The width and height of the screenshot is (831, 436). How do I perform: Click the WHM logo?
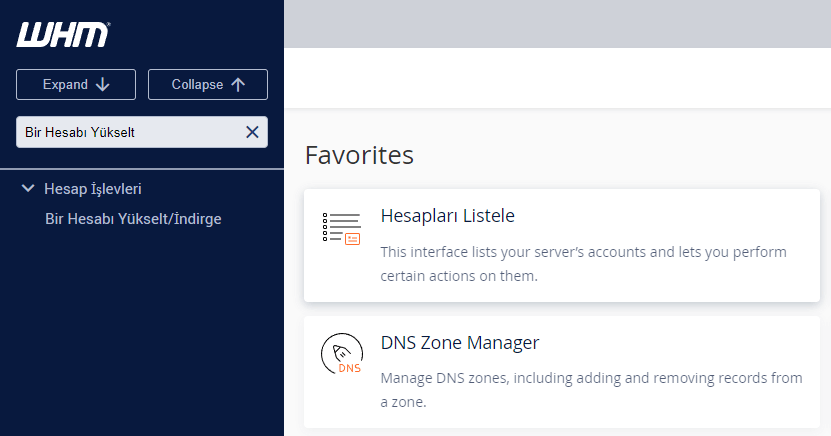pos(63,35)
